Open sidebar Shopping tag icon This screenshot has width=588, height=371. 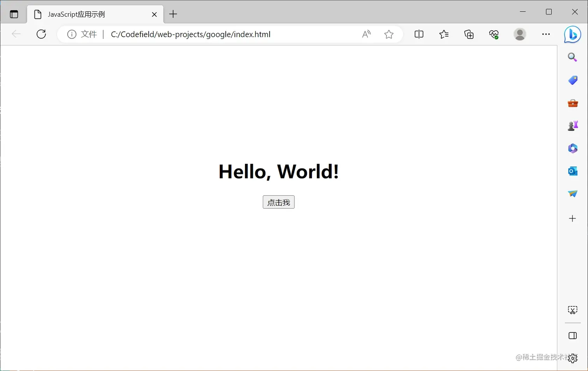572,80
